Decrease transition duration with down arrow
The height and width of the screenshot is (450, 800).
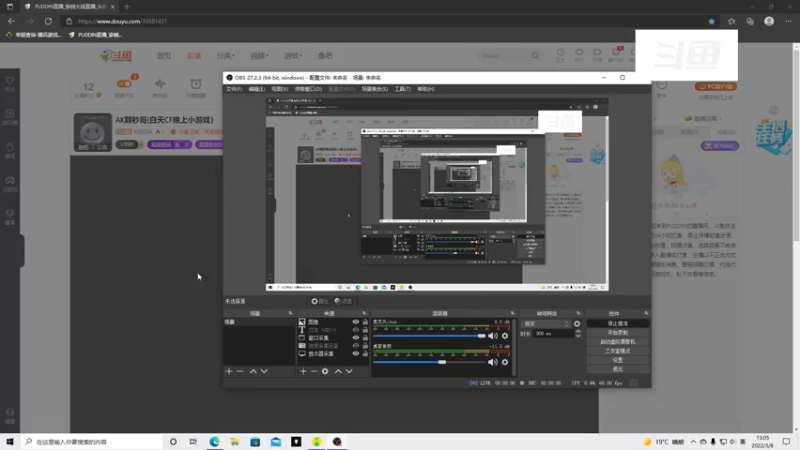(578, 336)
